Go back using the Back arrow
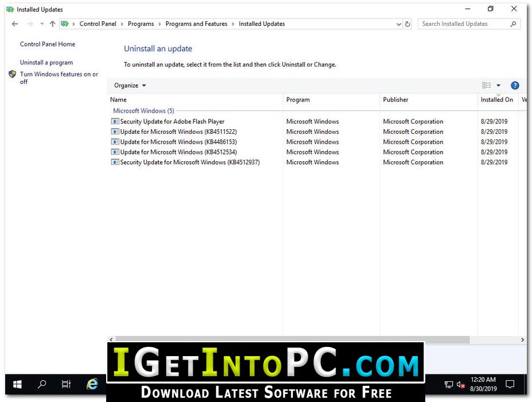The height and width of the screenshot is (402, 532). click(15, 24)
